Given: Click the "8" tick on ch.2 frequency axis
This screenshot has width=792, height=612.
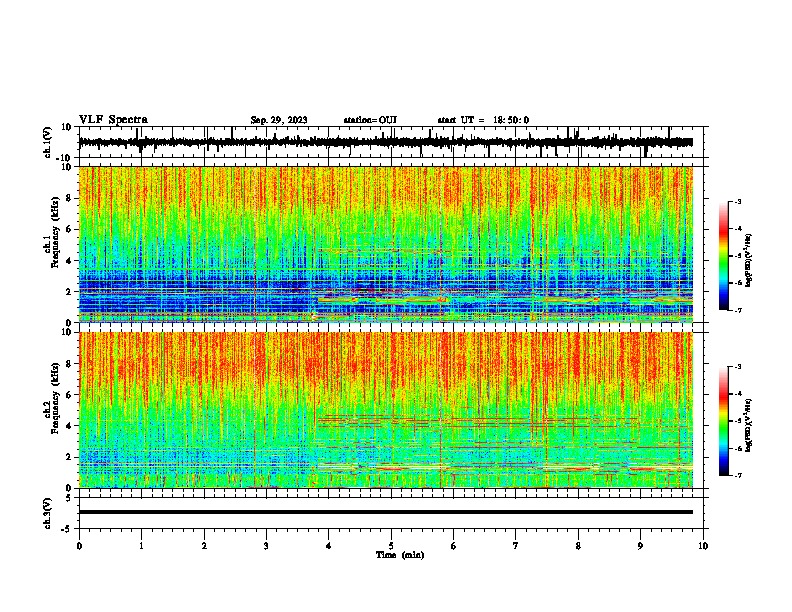Looking at the screenshot, I should (70, 364).
